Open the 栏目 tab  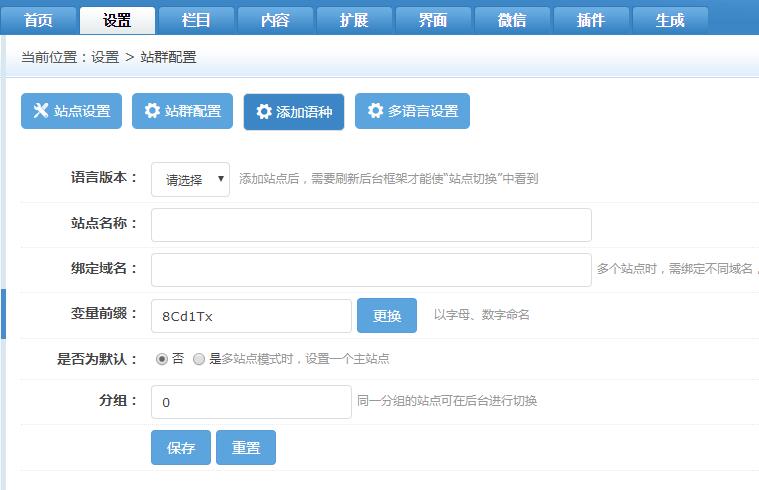tap(196, 20)
